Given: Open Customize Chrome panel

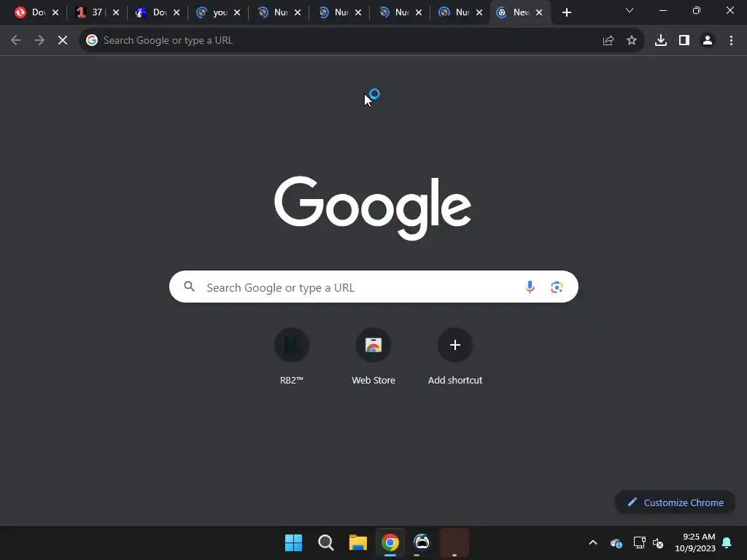Looking at the screenshot, I should click(x=675, y=502).
